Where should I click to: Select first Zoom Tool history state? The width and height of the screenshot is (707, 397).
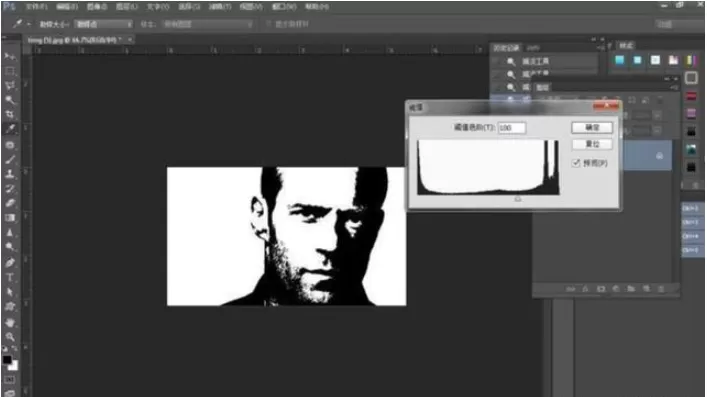tap(544, 61)
